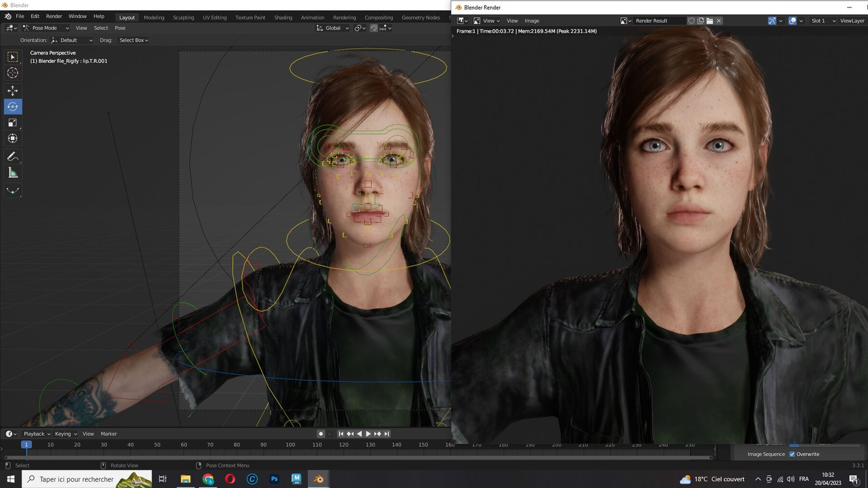This screenshot has width=868, height=488.
Task: Select the Tweak tool
Action: 12,56
